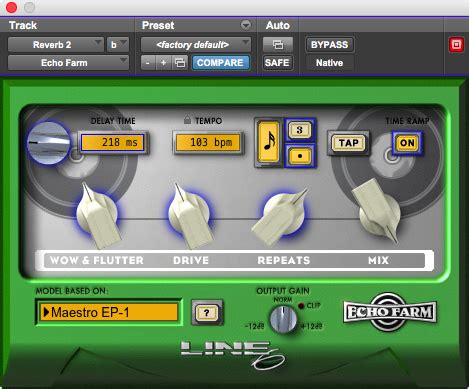Click the tape head icon beside Delay Time
The height and width of the screenshot is (389, 469).
click(x=49, y=143)
